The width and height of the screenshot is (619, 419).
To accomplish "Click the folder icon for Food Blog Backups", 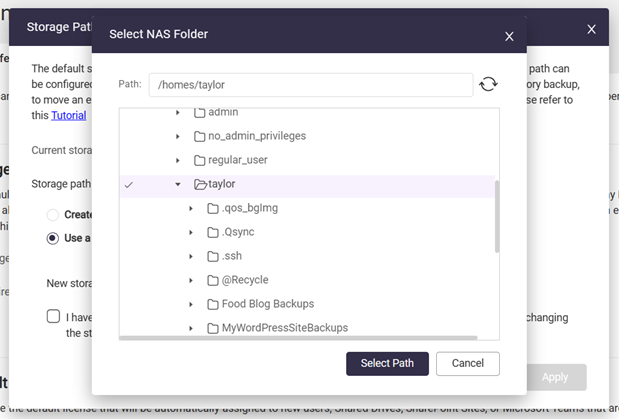I will tap(213, 304).
